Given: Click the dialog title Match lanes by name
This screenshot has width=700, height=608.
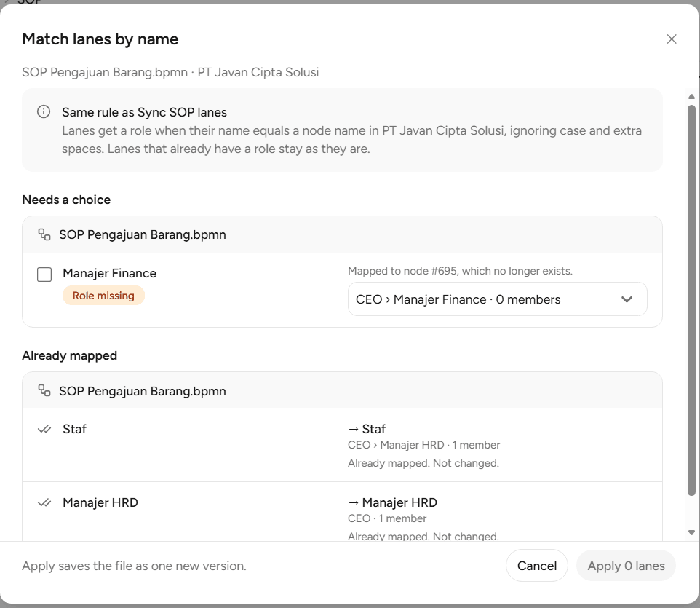Looking at the screenshot, I should coord(100,39).
